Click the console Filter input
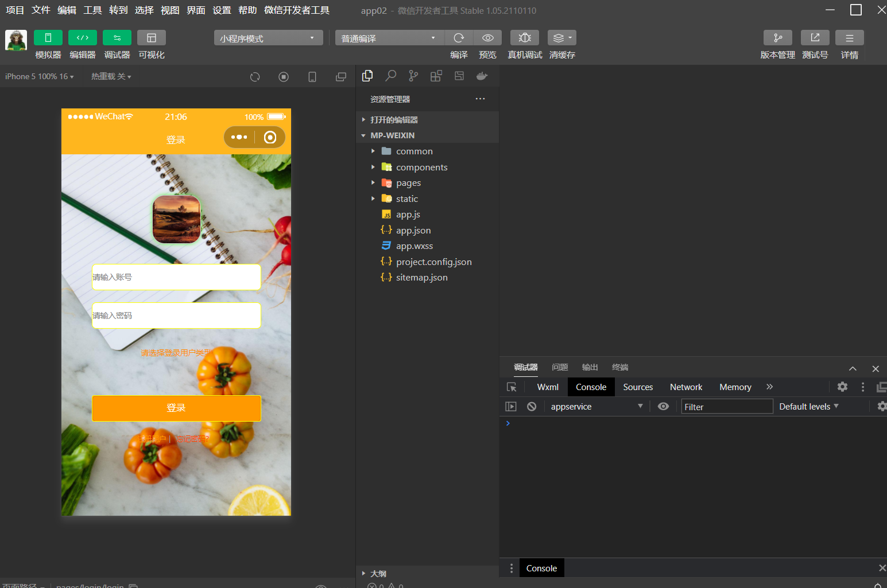This screenshot has height=588, width=887. (x=727, y=407)
